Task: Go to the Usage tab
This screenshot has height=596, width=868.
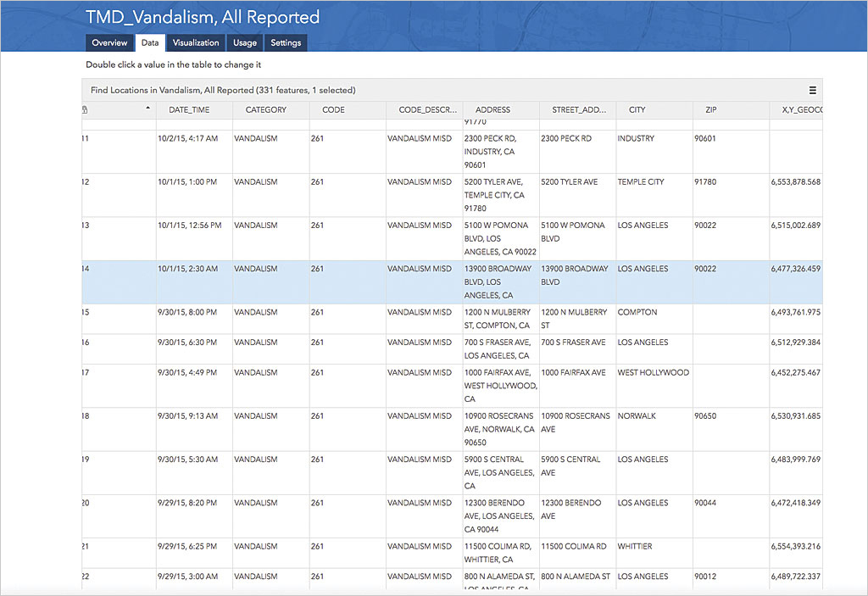Action: pos(245,42)
